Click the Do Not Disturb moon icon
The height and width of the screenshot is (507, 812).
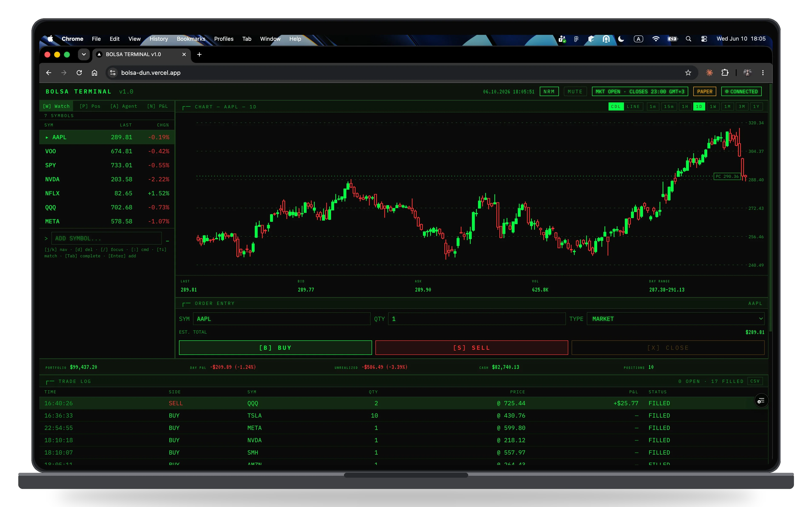click(x=621, y=39)
